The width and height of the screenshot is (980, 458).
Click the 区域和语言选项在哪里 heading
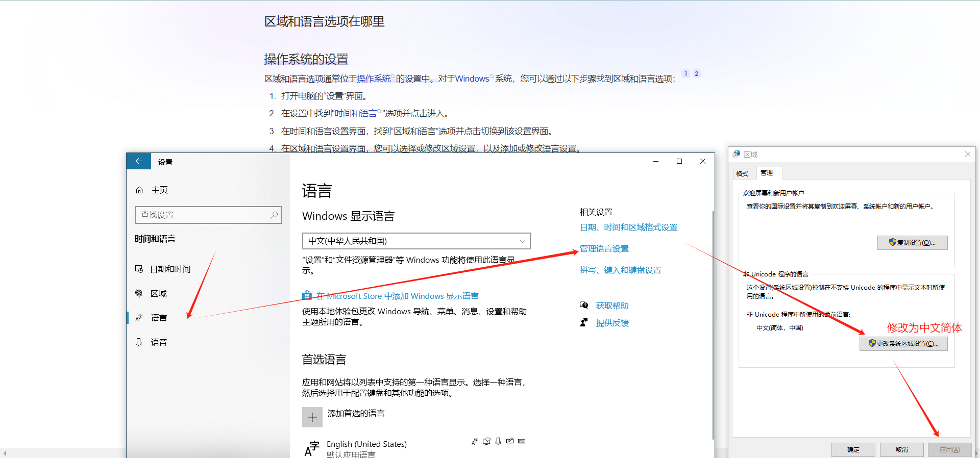(x=324, y=21)
